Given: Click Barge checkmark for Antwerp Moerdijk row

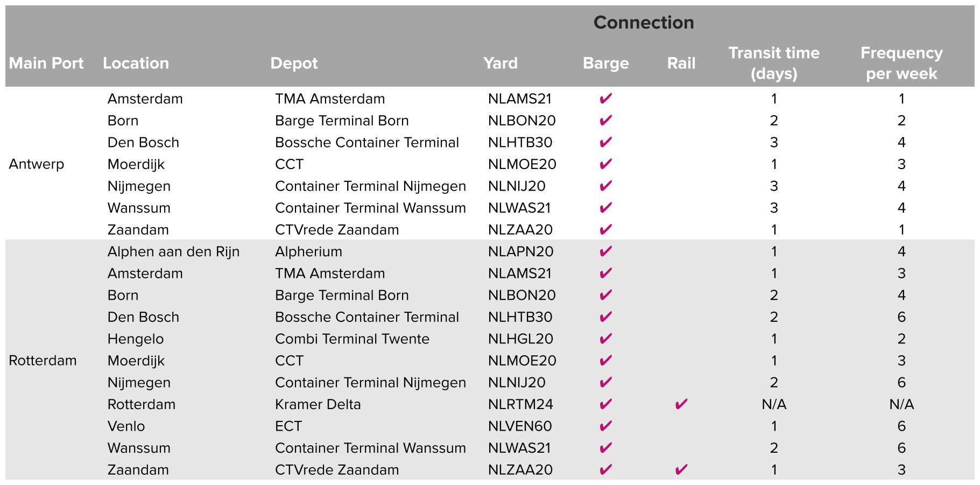Looking at the screenshot, I should 605,164.
